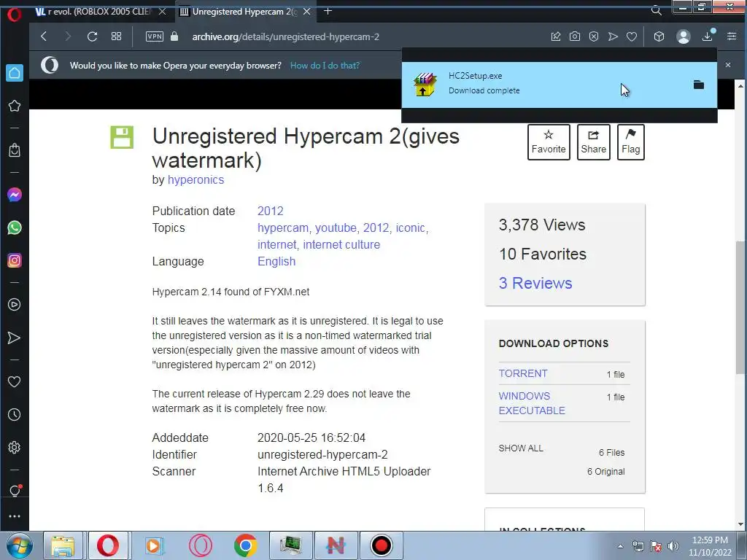Close the Unregistered Hypercam 2 tab
The width and height of the screenshot is (747, 560).
click(x=307, y=12)
